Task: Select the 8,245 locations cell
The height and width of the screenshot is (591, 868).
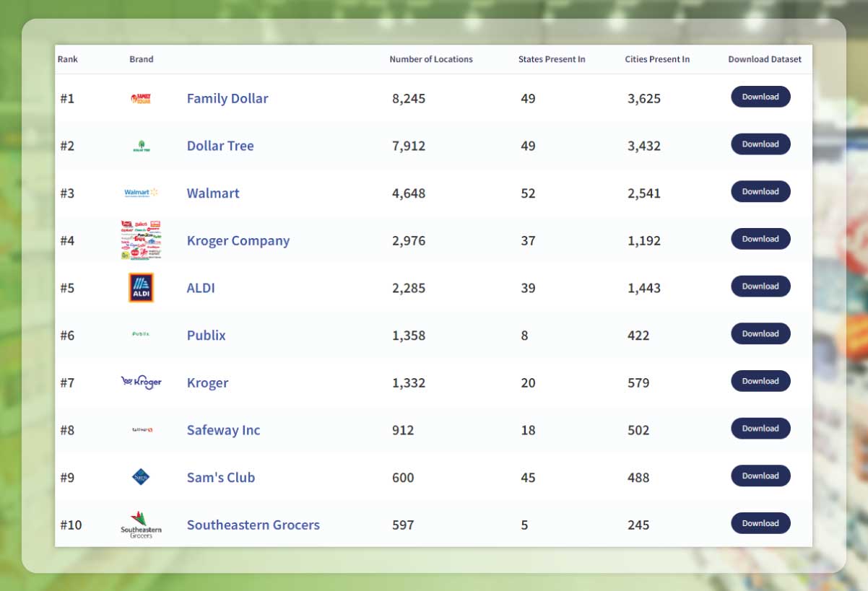Action: click(409, 99)
